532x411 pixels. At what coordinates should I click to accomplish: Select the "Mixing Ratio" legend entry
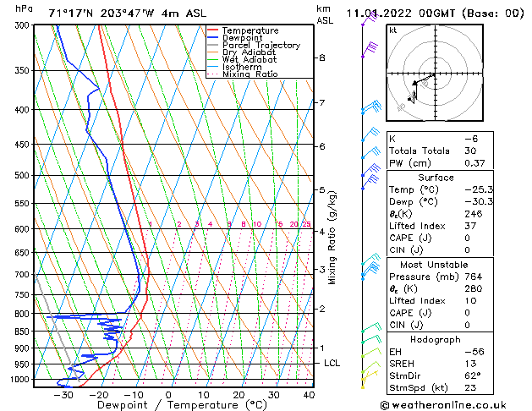pyautogui.click(x=250, y=74)
